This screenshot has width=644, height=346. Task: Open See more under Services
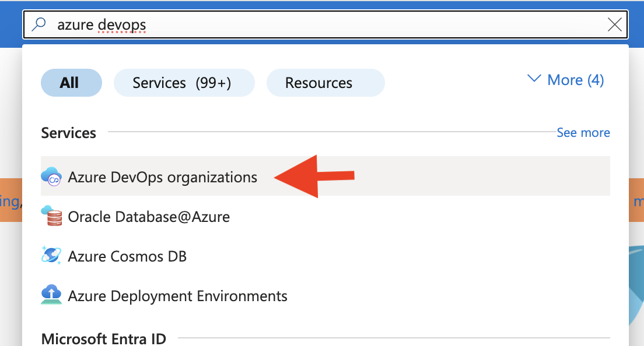point(583,132)
